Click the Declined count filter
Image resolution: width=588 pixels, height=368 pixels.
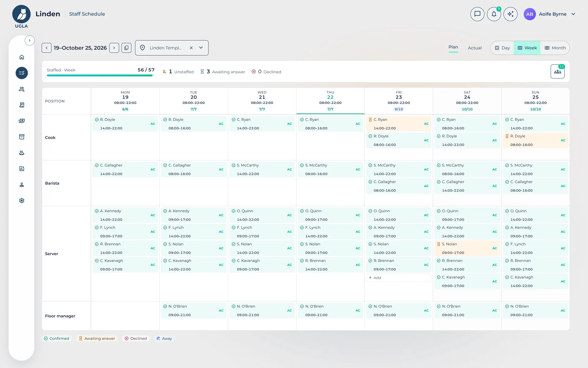(x=266, y=71)
